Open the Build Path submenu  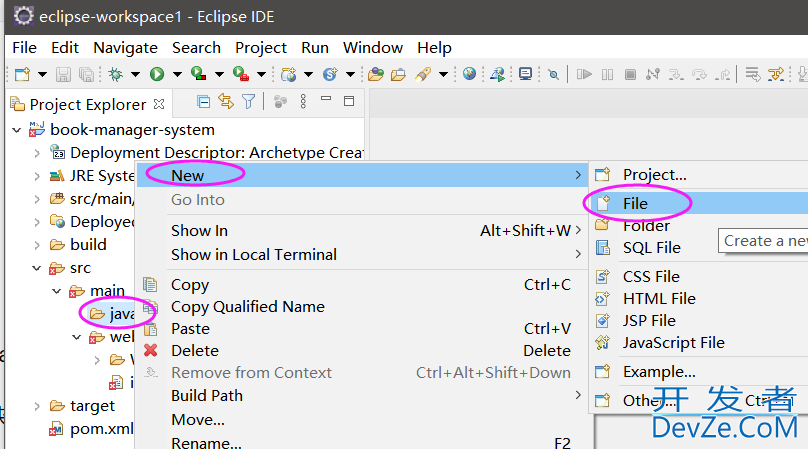(x=361, y=395)
